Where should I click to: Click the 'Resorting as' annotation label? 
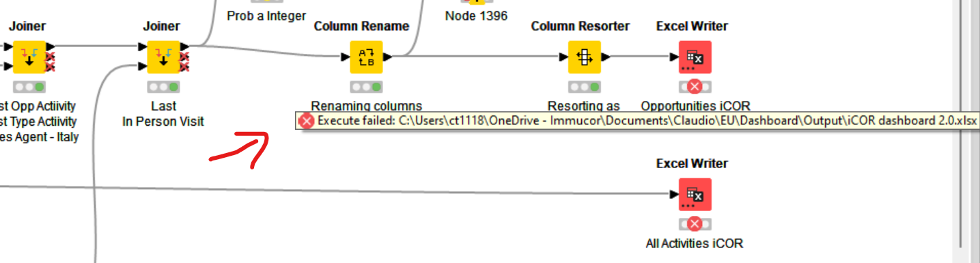[x=584, y=106]
